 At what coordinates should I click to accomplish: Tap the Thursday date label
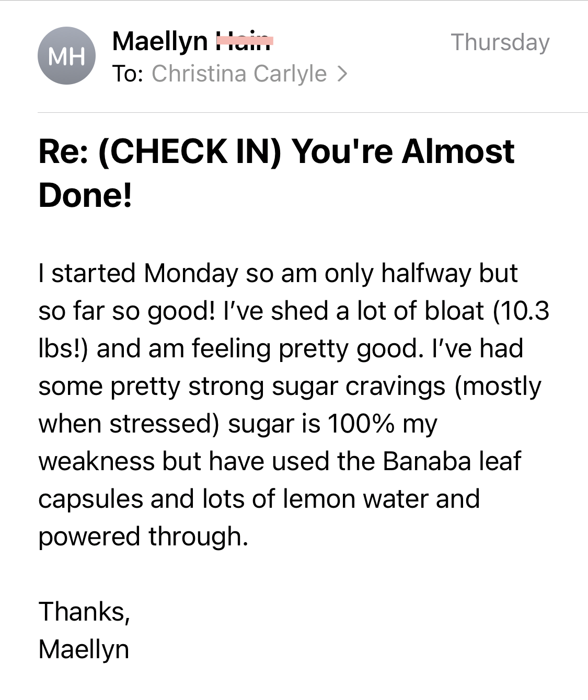500,42
